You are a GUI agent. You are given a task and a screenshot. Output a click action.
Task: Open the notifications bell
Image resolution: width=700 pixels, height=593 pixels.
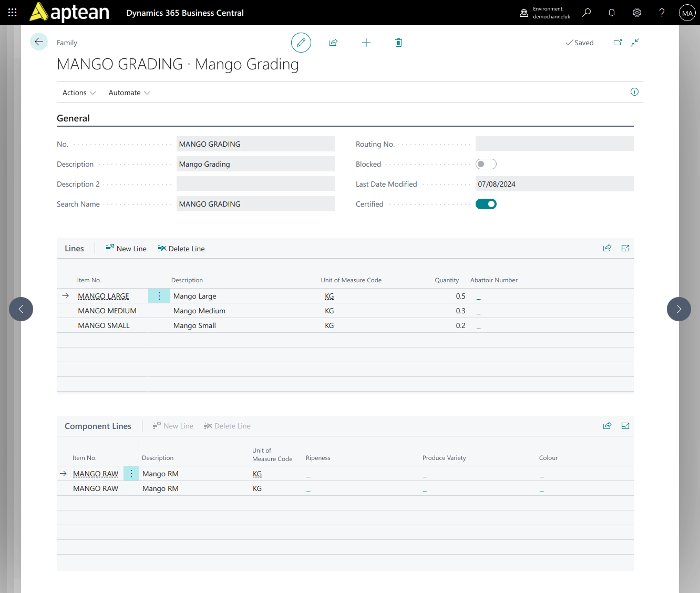coord(612,13)
